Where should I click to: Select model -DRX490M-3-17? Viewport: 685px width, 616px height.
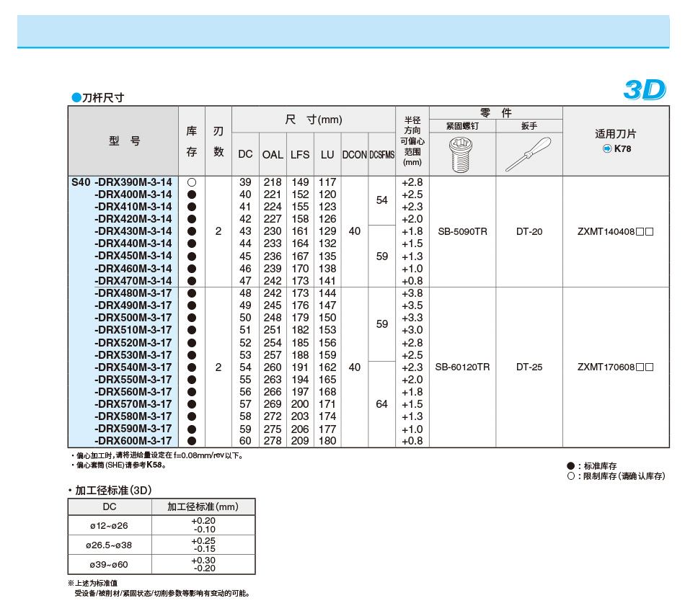[133, 305]
